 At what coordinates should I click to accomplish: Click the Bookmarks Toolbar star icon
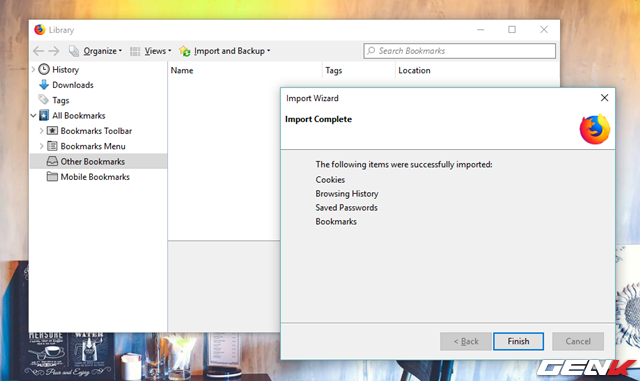click(52, 131)
